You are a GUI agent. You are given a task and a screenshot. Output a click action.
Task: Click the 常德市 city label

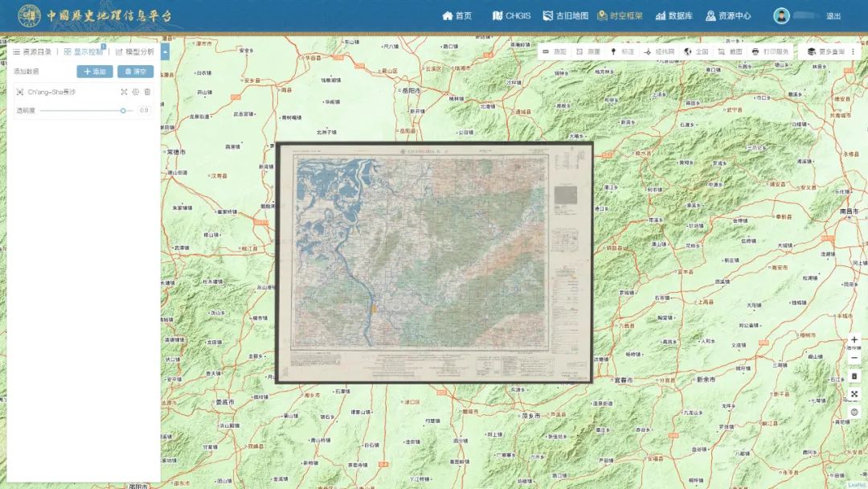(x=176, y=152)
